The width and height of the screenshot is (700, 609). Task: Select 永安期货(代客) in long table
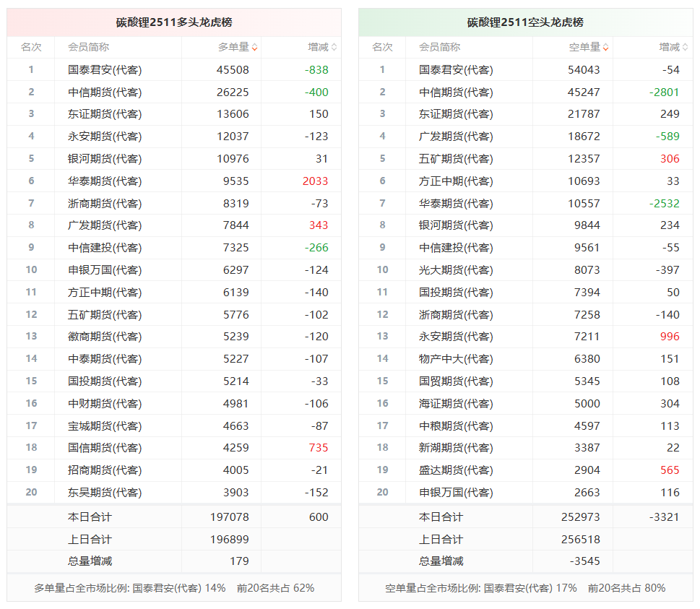[105, 137]
